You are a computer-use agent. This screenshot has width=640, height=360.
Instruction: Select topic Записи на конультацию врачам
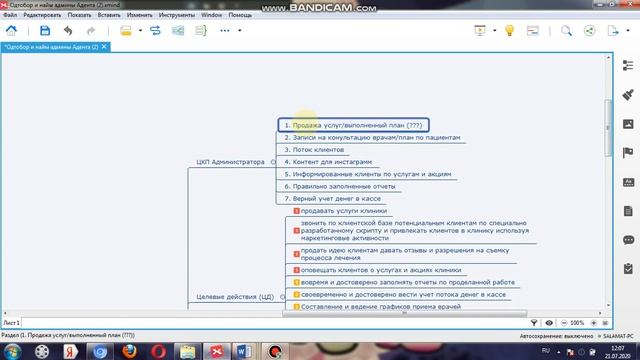coord(372,138)
